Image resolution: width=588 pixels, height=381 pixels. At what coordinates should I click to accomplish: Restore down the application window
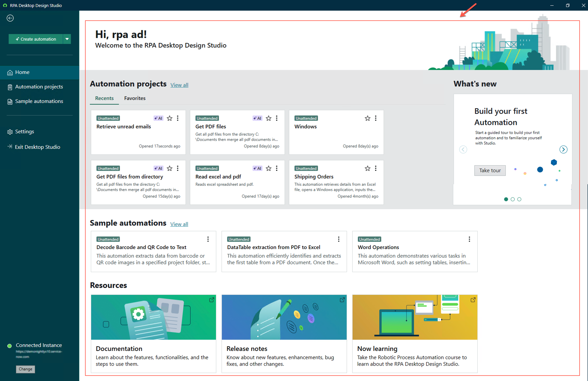coord(568,5)
